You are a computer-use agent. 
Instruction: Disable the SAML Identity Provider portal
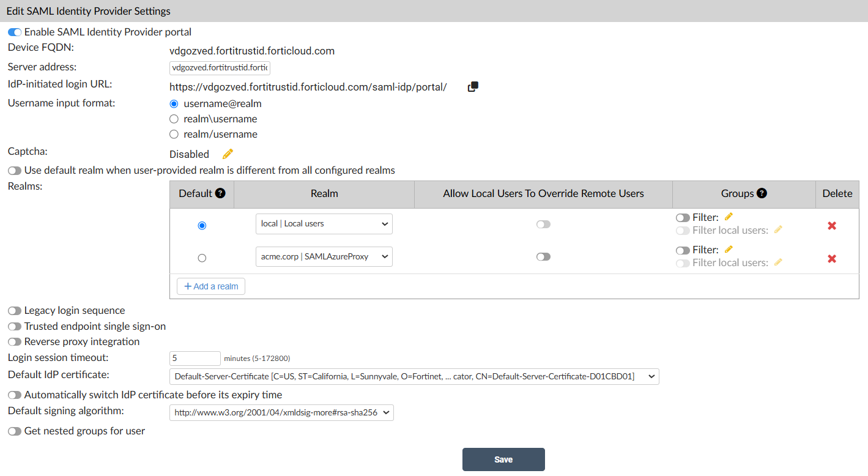pos(13,32)
